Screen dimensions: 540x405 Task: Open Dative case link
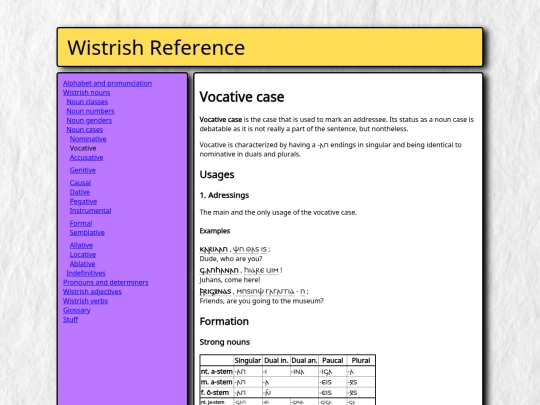coord(80,192)
